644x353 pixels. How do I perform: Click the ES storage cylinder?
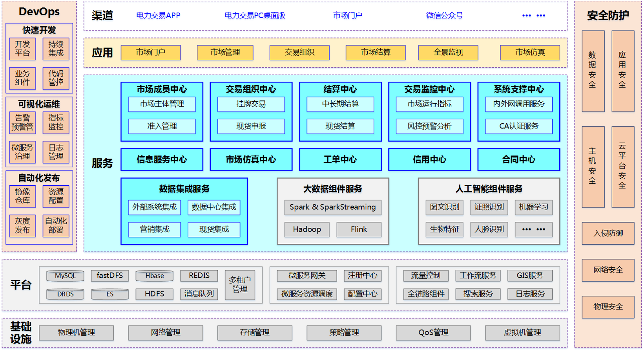pyautogui.click(x=109, y=294)
